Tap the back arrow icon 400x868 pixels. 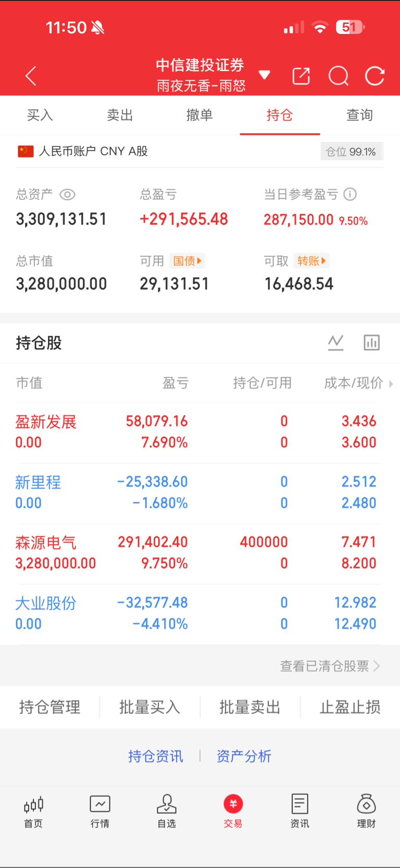point(31,76)
